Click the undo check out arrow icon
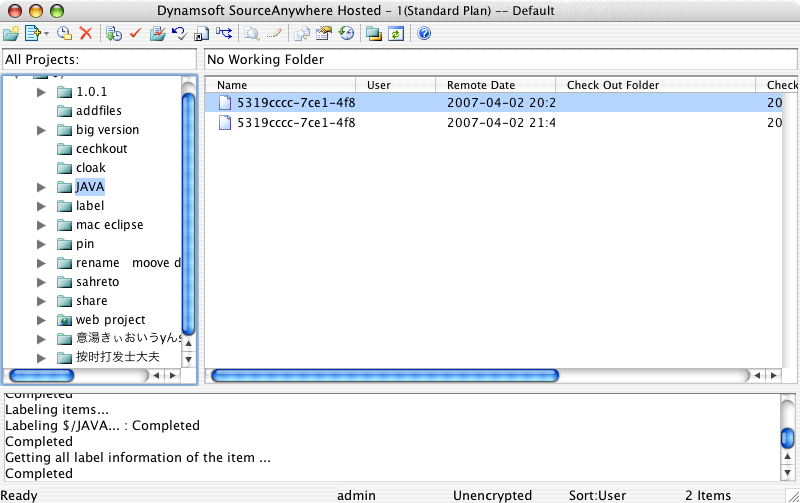 pyautogui.click(x=179, y=33)
